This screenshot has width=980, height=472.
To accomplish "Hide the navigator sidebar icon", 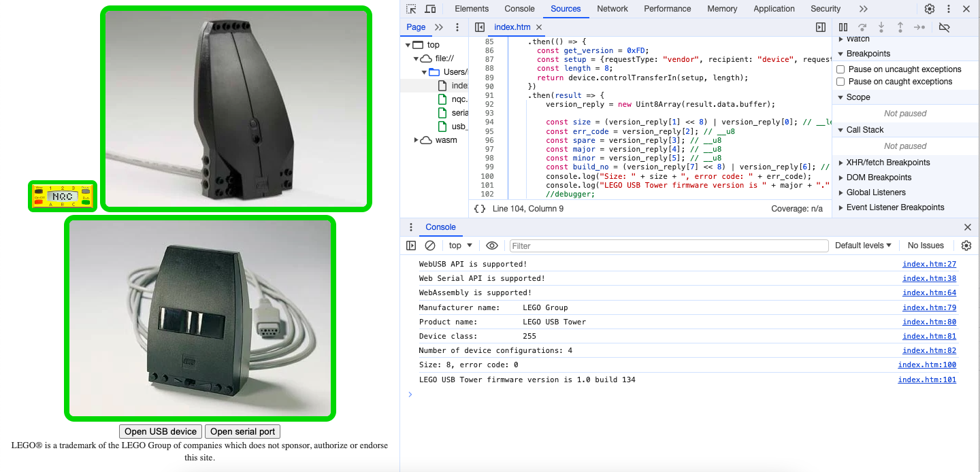I will pos(480,27).
